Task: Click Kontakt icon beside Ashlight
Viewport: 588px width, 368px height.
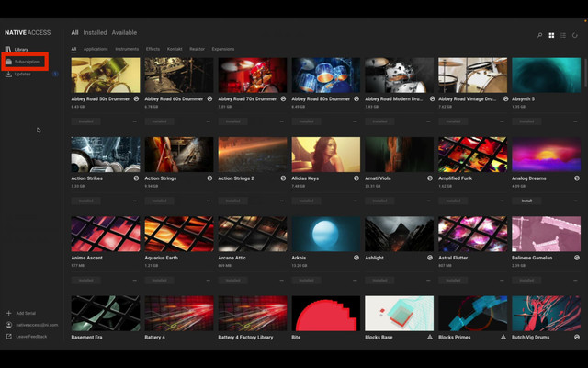Action: (x=430, y=258)
